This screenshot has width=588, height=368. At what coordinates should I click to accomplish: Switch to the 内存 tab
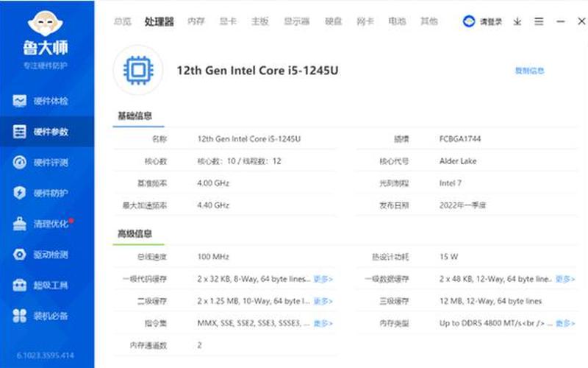196,21
